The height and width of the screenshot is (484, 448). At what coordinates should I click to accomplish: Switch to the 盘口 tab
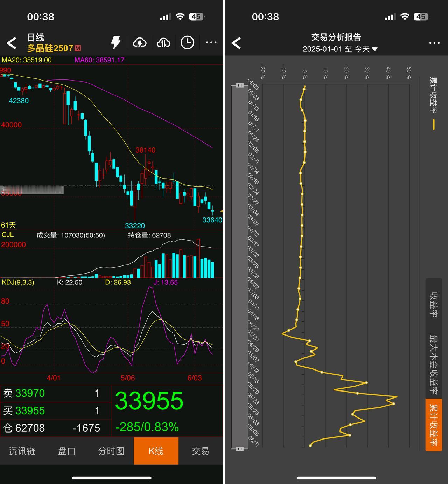pos(66,451)
